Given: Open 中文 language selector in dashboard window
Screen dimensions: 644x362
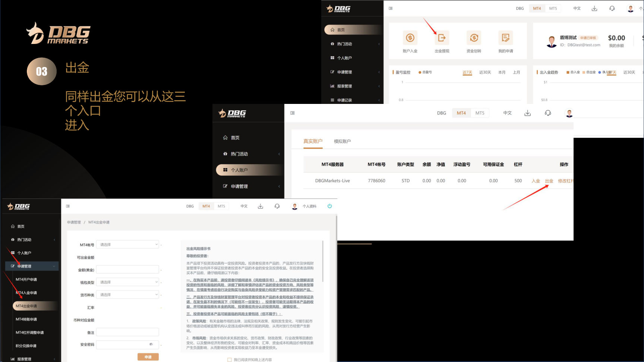Looking at the screenshot, I should tap(577, 8).
